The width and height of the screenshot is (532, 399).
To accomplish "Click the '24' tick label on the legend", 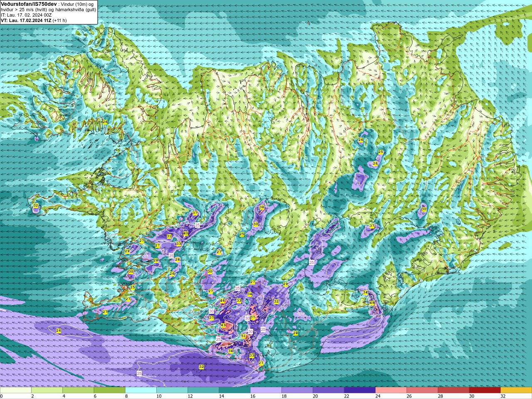I will (378, 396).
